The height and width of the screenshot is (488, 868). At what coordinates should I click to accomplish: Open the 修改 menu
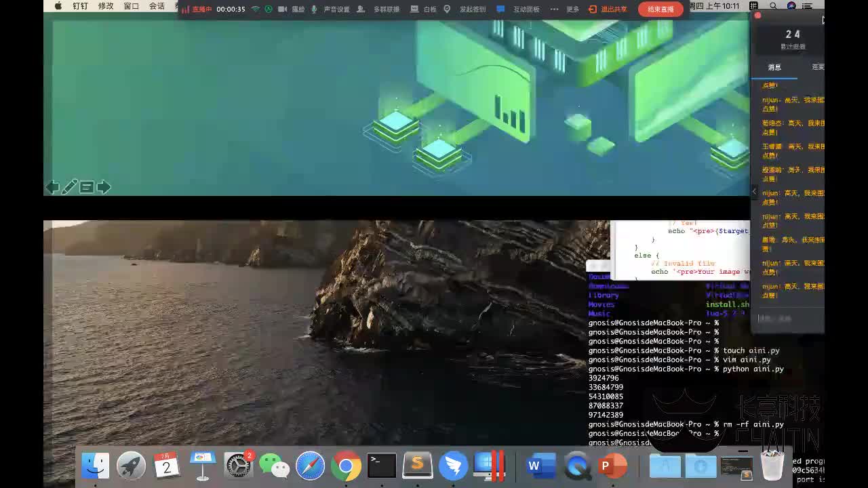tap(106, 6)
